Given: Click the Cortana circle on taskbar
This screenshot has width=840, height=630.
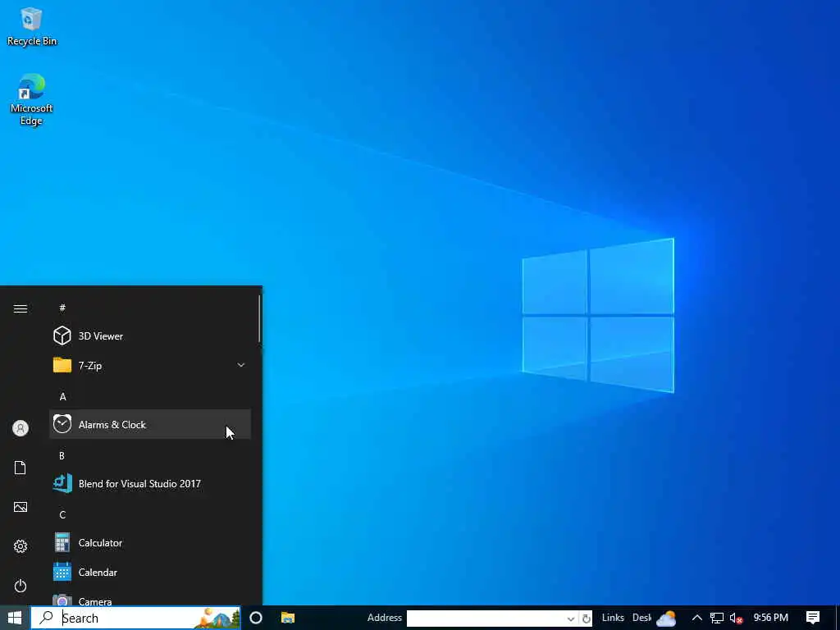Looking at the screenshot, I should click(256, 618).
